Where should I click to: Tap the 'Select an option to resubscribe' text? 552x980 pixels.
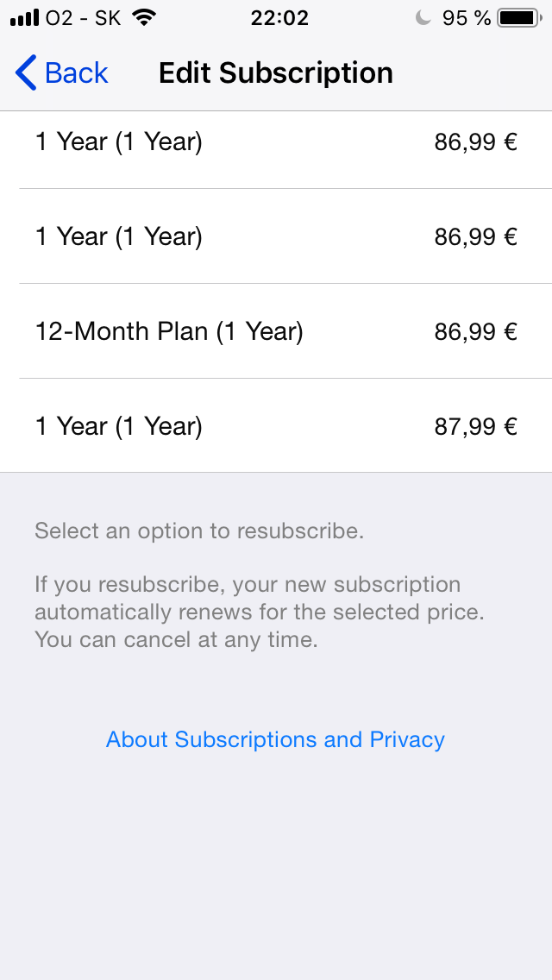click(199, 531)
